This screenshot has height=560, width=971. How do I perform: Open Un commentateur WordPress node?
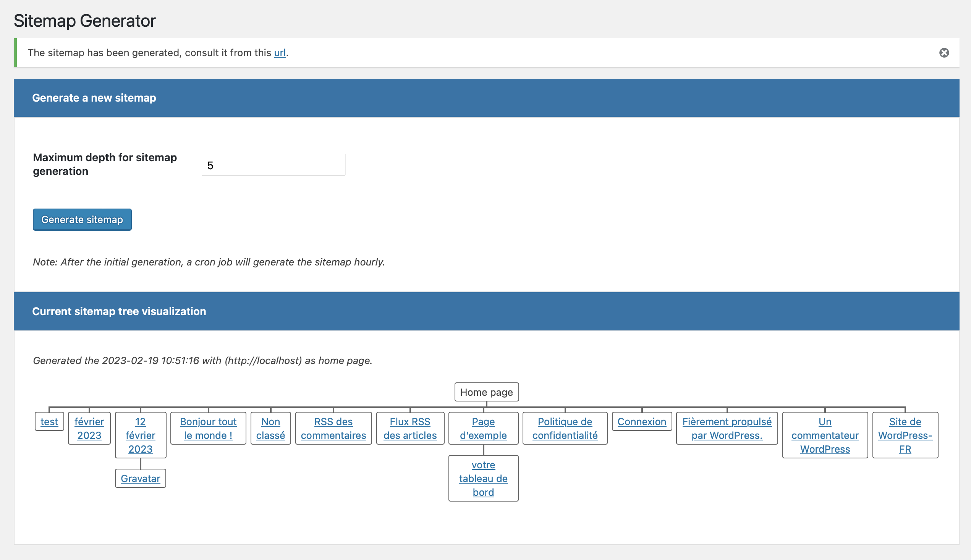coord(825,435)
